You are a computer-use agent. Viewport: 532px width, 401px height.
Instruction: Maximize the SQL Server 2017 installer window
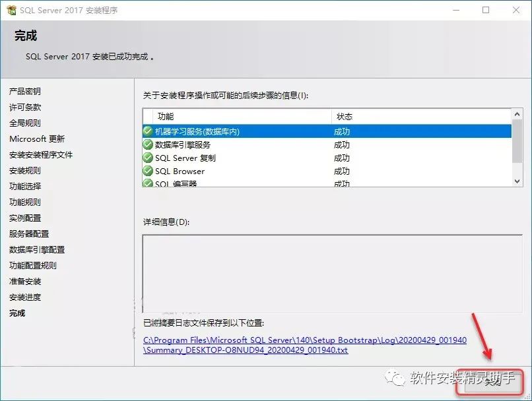(x=486, y=10)
